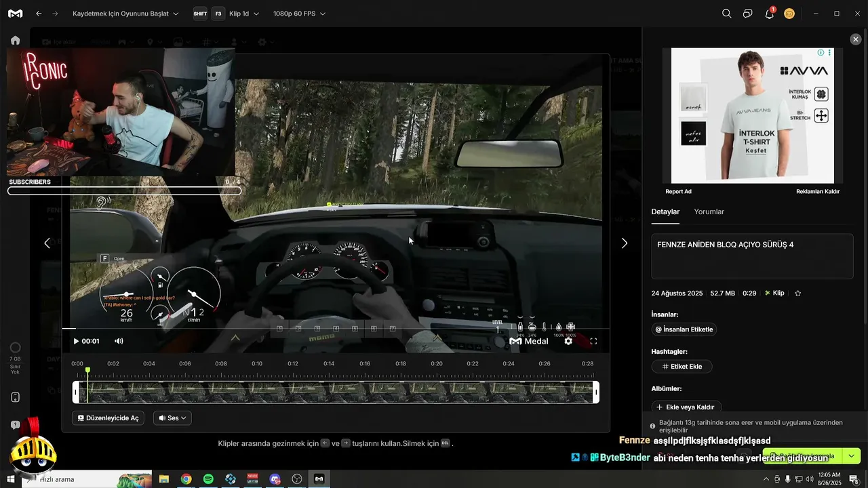This screenshot has height=488, width=868.
Task: Open the user profile avatar
Action: pyautogui.click(x=789, y=14)
